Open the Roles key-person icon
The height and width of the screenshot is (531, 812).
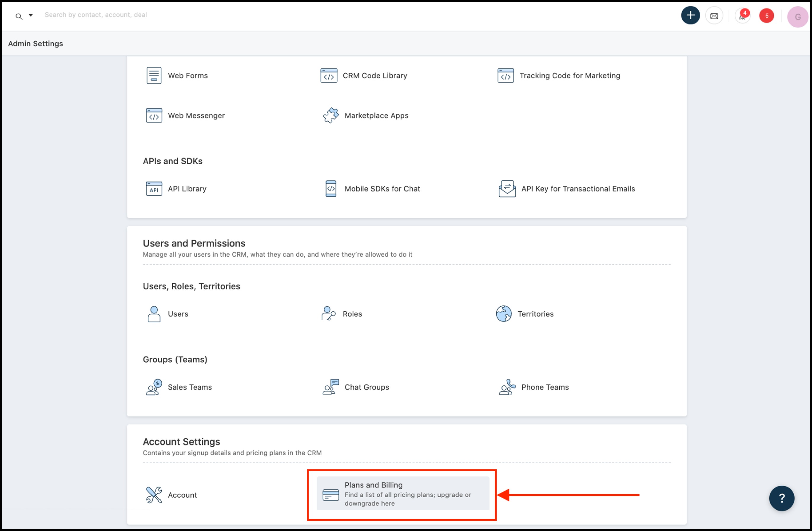(x=328, y=314)
